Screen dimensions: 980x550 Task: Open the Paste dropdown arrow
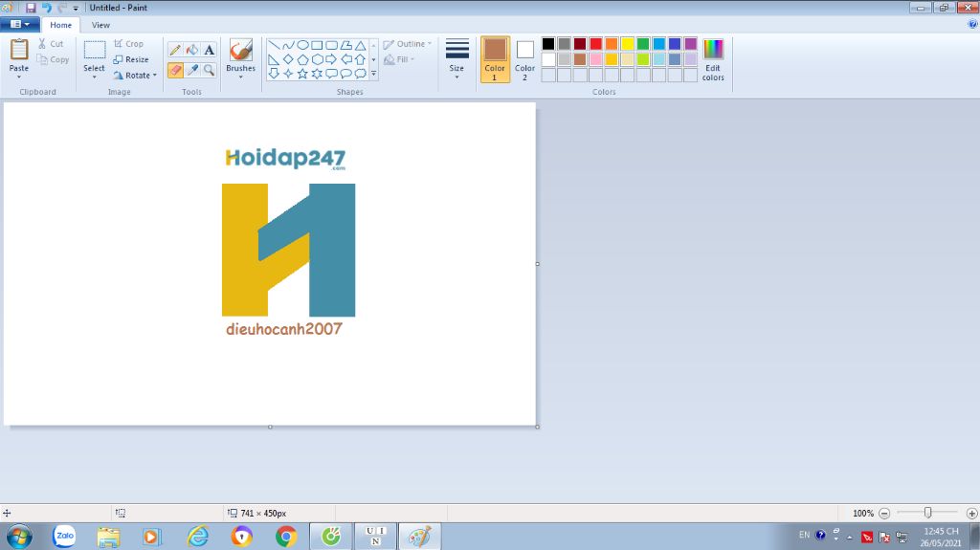(x=19, y=77)
